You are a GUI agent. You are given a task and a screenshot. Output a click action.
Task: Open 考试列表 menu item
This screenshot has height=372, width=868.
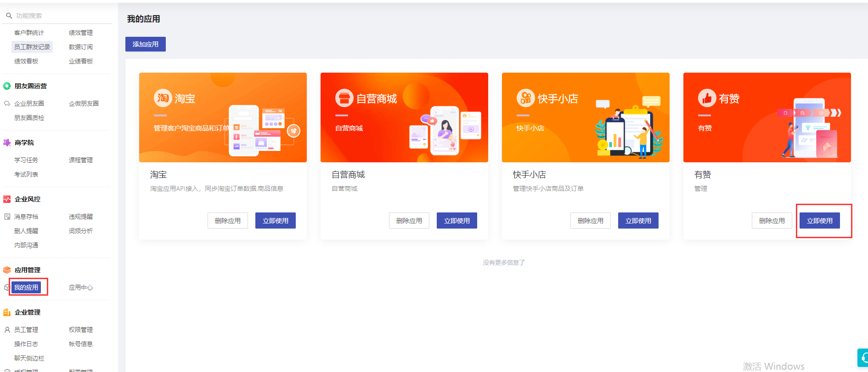click(x=26, y=174)
